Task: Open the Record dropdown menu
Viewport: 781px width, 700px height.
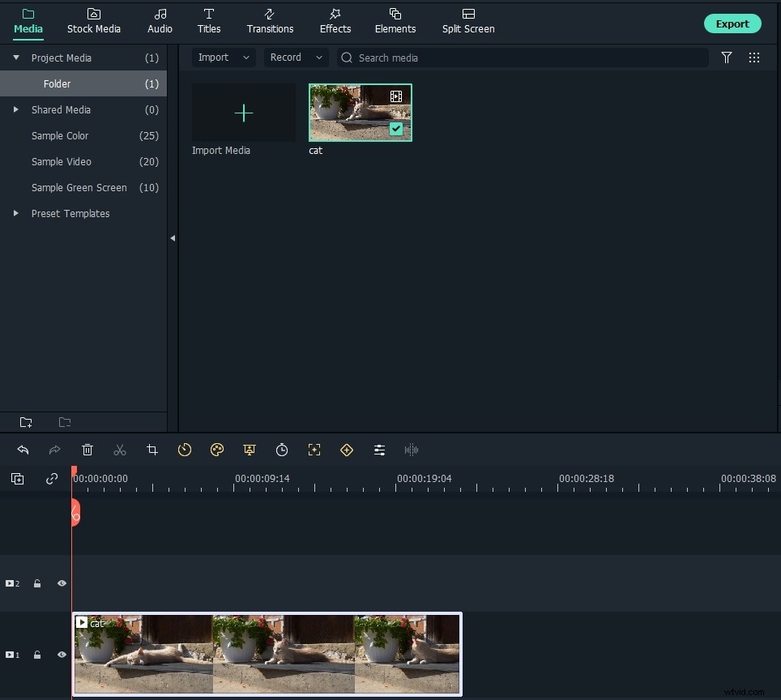Action: pyautogui.click(x=296, y=58)
